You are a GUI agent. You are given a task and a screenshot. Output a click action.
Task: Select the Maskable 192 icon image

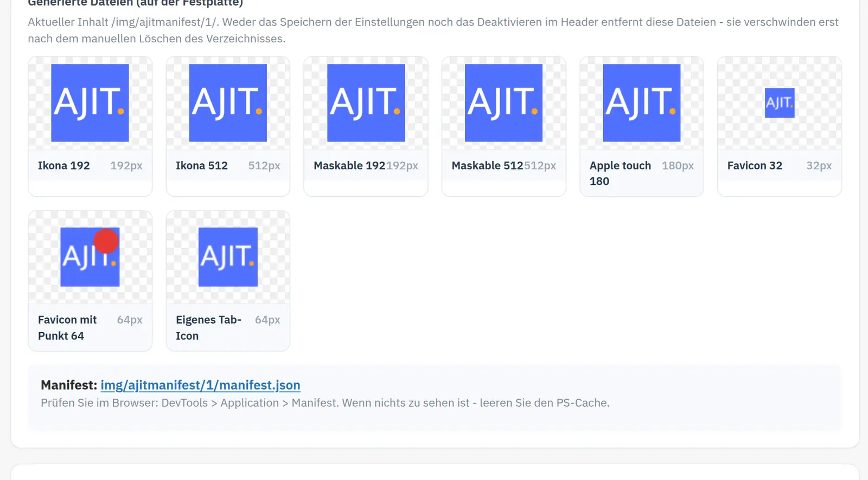(366, 103)
